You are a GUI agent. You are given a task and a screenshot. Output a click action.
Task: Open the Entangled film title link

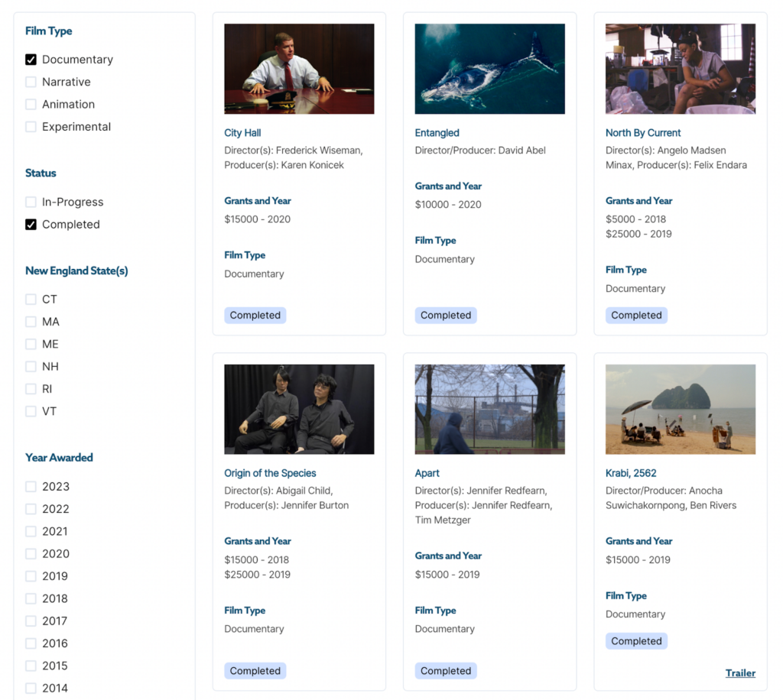[x=437, y=133]
